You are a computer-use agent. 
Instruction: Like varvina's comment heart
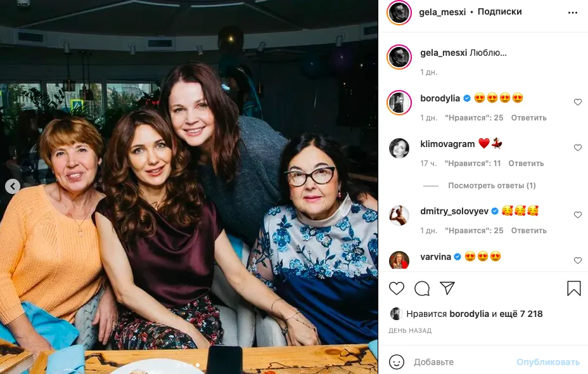(x=577, y=261)
